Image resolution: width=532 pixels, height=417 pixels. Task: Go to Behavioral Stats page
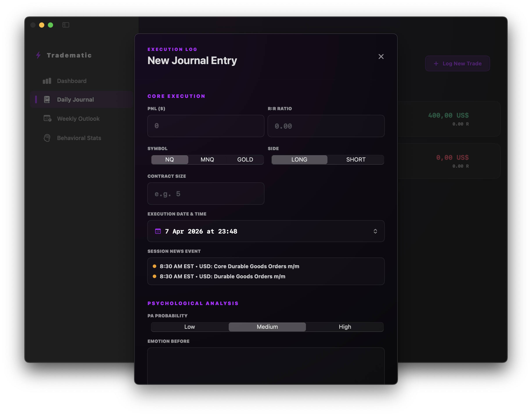[79, 138]
